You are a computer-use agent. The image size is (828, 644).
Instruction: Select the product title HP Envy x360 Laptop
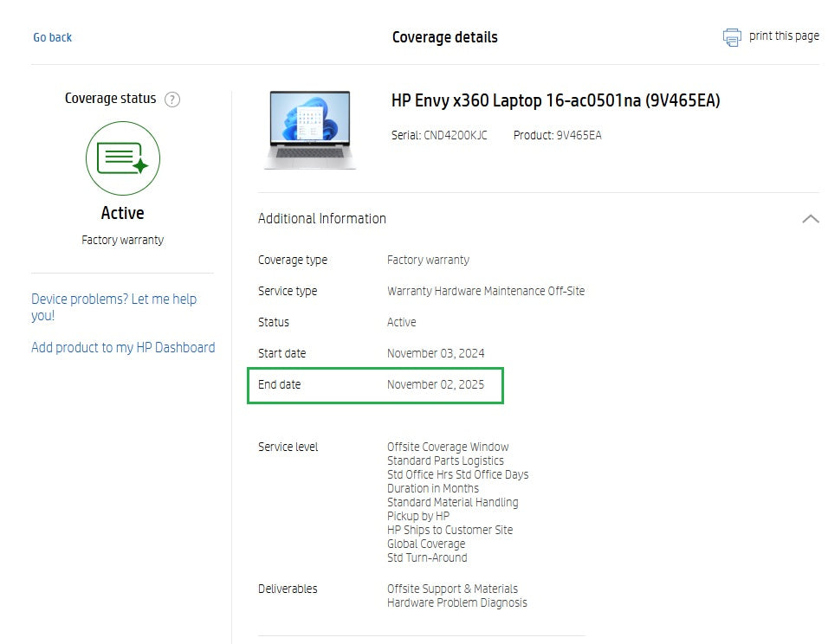pyautogui.click(x=555, y=100)
